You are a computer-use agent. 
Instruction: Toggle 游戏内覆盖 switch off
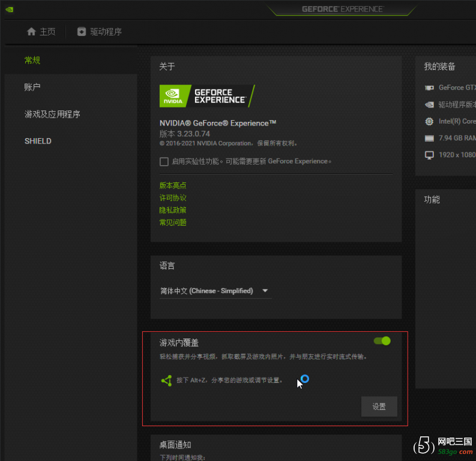click(x=382, y=341)
